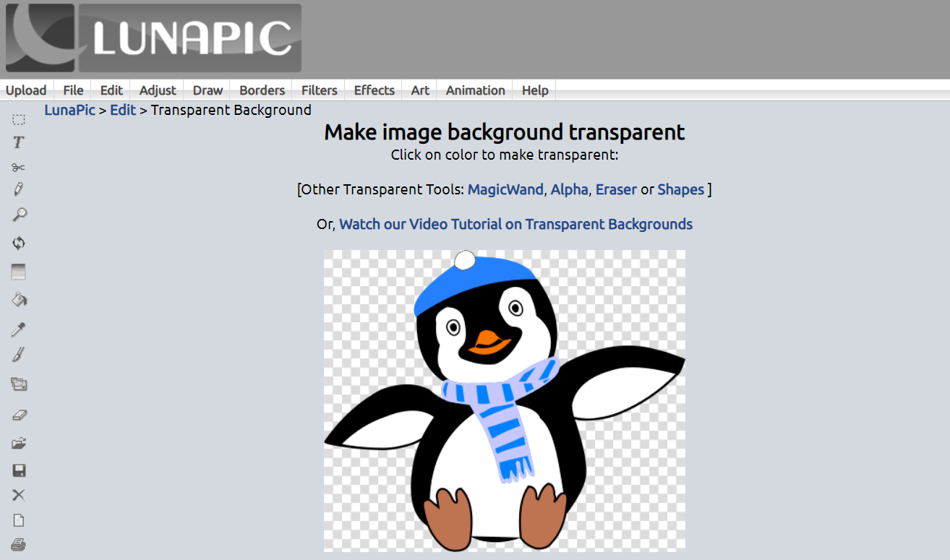Select the Text tool icon

(19, 142)
